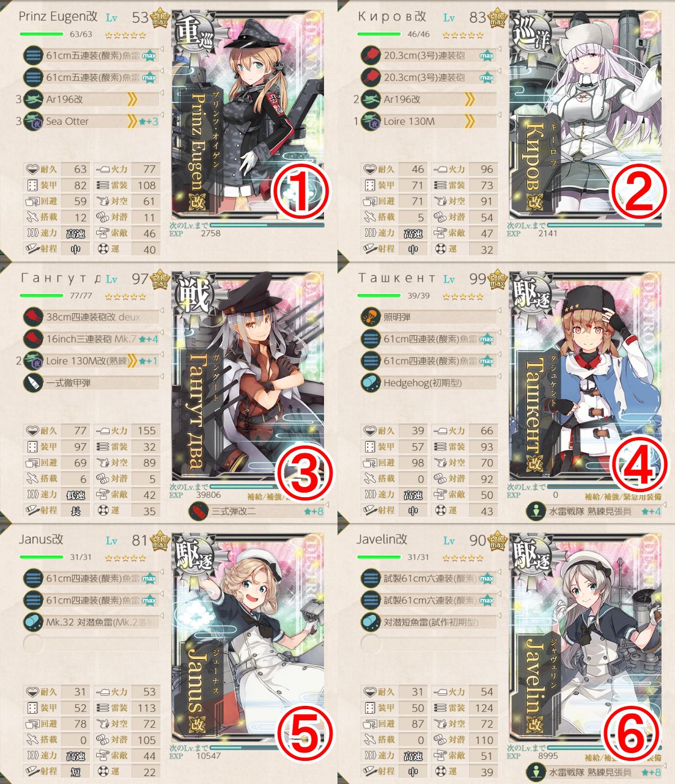Select the Ar196改 seaplane icon on Prinz Eugen
675x784 pixels.
tap(34, 100)
